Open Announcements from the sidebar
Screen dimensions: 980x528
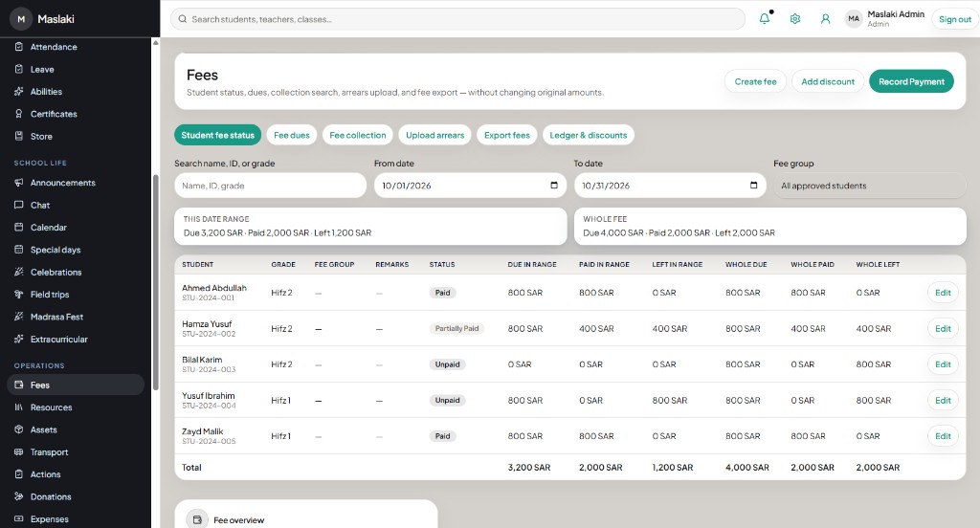coord(77,183)
